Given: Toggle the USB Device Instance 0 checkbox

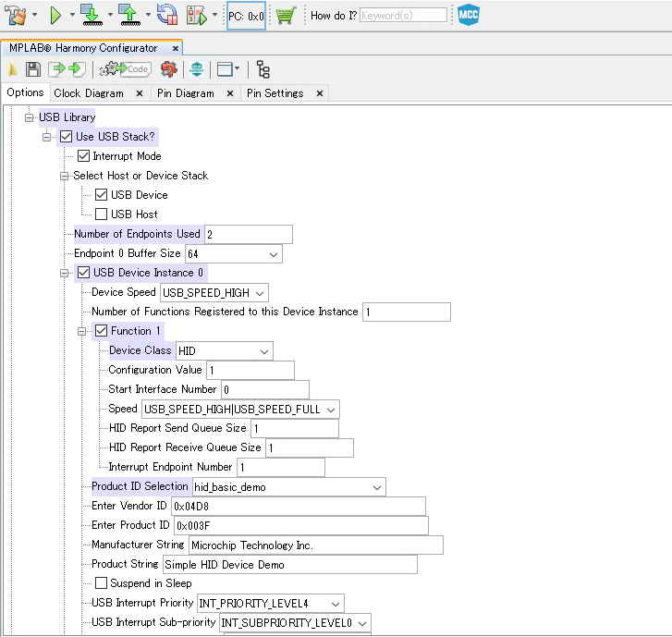Looking at the screenshot, I should coord(83,273).
